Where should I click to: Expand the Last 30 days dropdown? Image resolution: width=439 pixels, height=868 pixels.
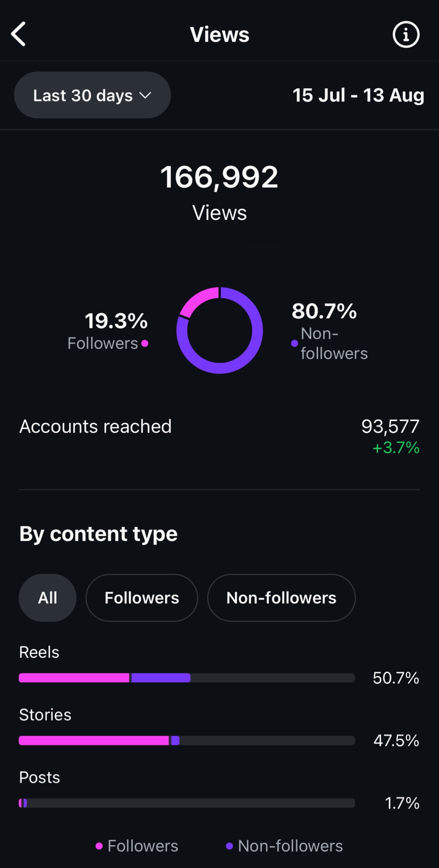pos(92,95)
